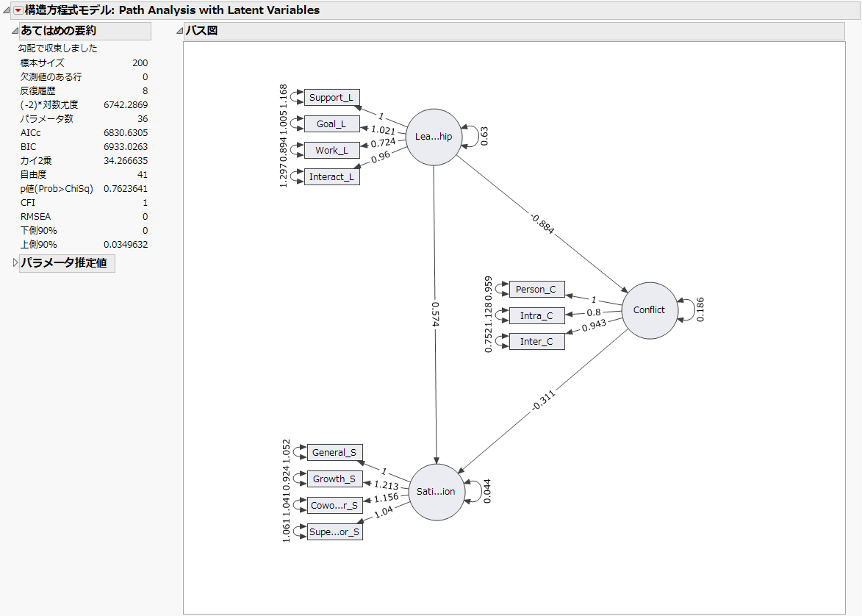Image resolution: width=862 pixels, height=616 pixels.
Task: Click the variance loop icon on Inter_C
Action: click(503, 342)
